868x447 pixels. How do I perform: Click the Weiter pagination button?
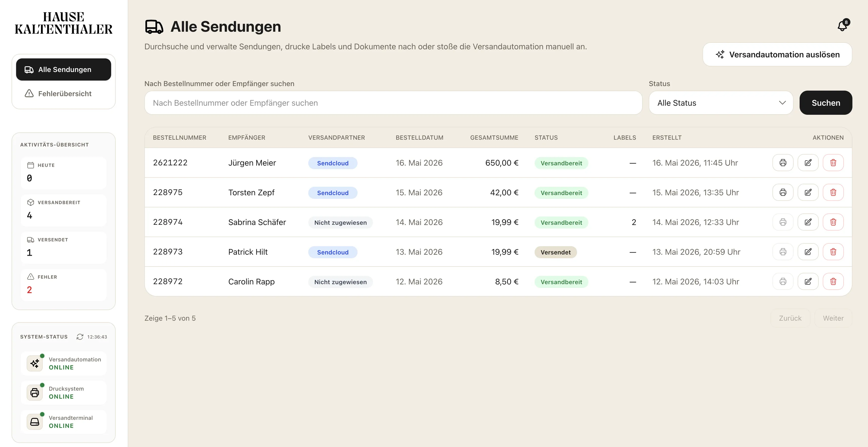[833, 318]
